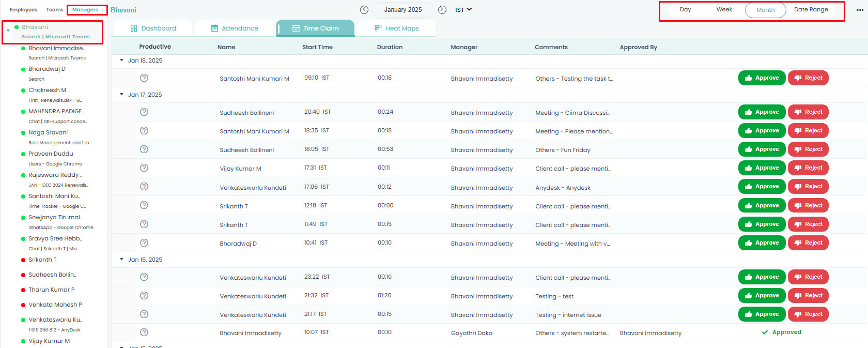This screenshot has width=868, height=348.
Task: Open the Attendance tab
Action: point(235,28)
